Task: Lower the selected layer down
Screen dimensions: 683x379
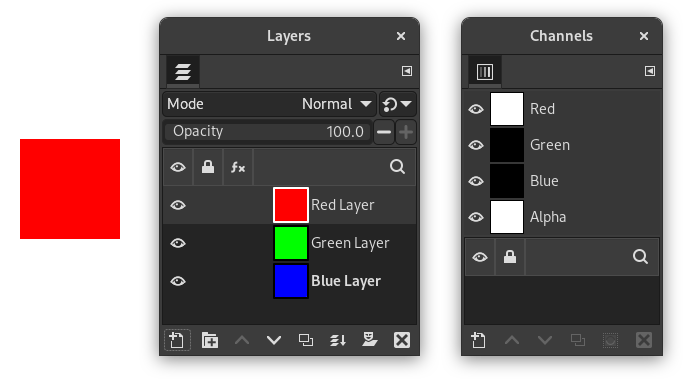Action: (x=274, y=340)
